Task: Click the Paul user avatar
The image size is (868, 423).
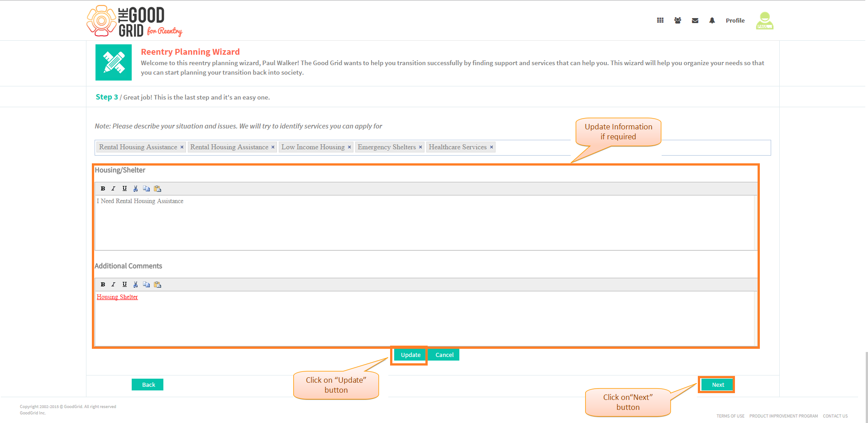Action: coord(765,20)
